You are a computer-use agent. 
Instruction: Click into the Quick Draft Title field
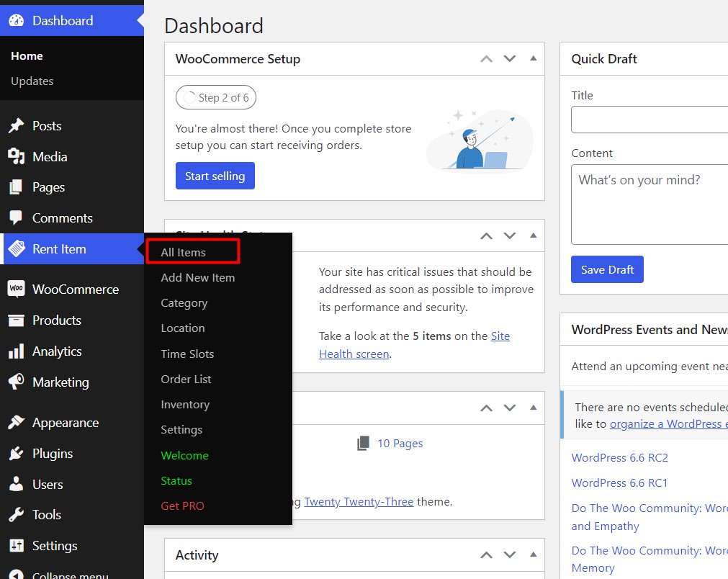tap(650, 120)
